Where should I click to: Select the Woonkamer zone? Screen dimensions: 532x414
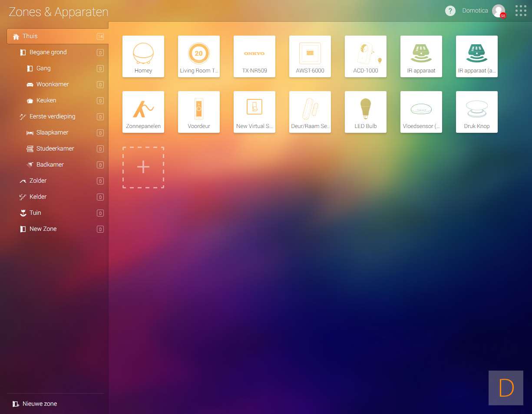52,85
